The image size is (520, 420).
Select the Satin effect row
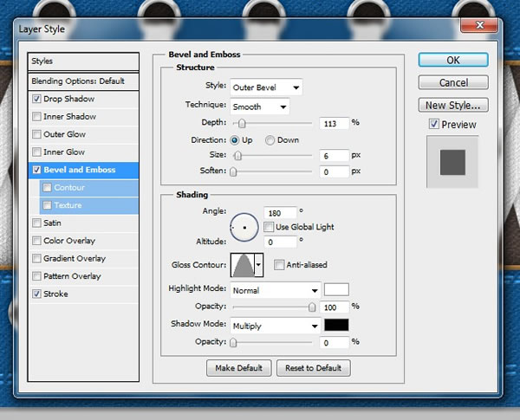[83, 223]
